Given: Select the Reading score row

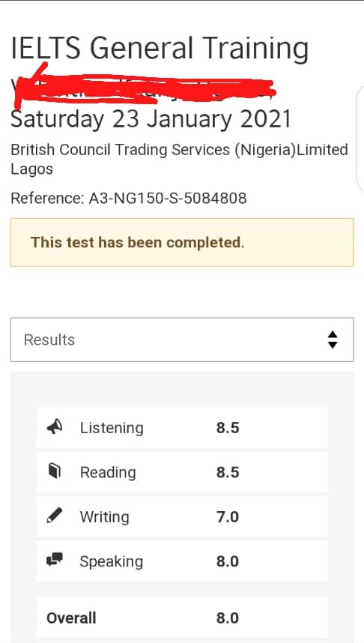Looking at the screenshot, I should tap(182, 472).
